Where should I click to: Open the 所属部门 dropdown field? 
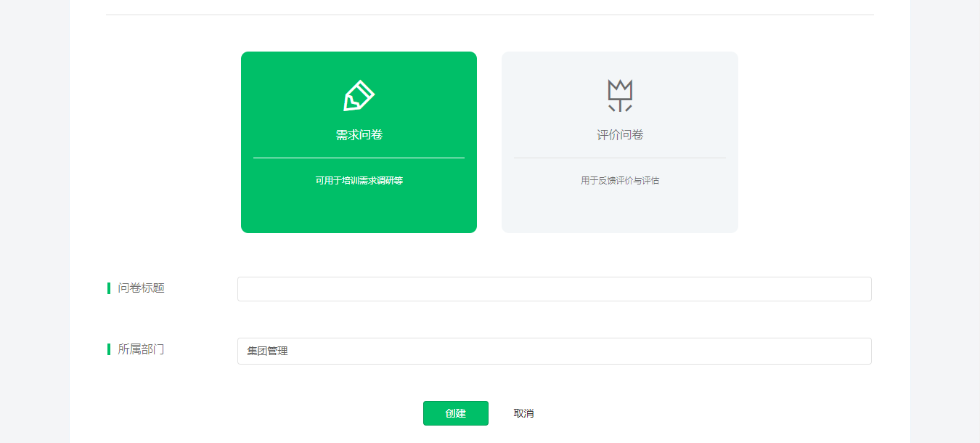(554, 351)
